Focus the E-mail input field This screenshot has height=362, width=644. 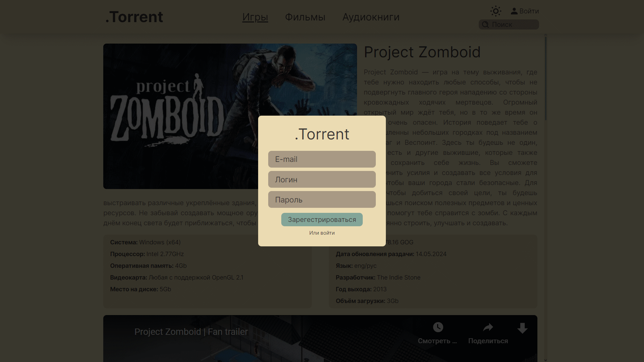(x=322, y=159)
